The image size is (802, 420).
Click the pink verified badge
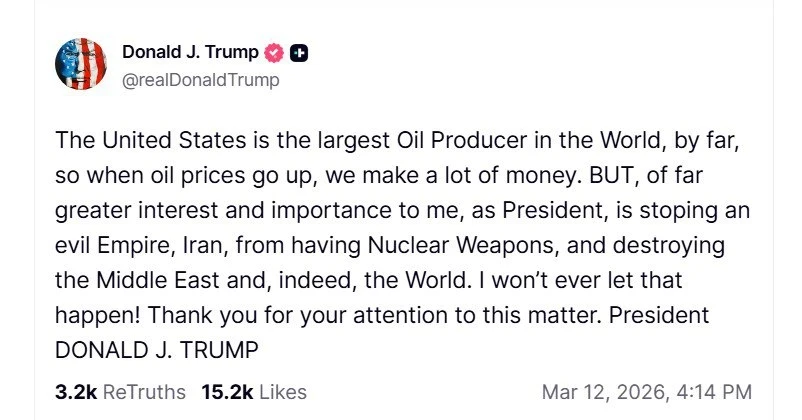pyautogui.click(x=274, y=52)
